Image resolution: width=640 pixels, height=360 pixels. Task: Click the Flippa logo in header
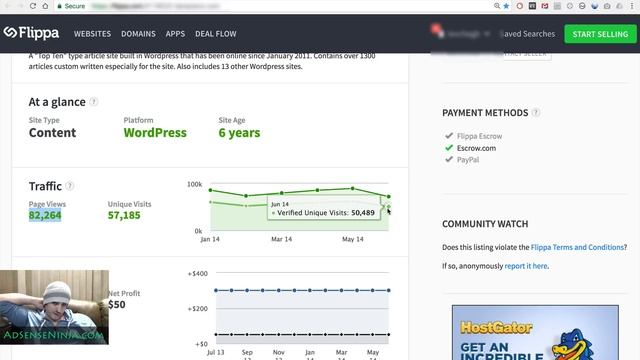tap(31, 33)
